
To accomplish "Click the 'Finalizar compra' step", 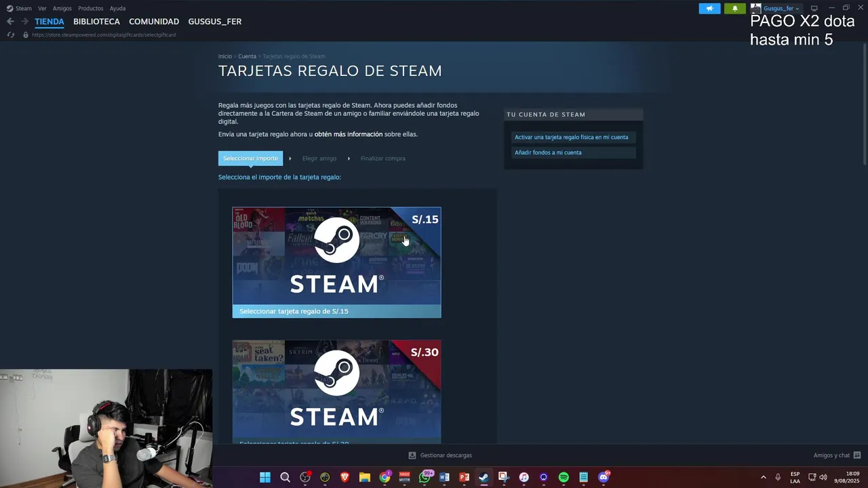I will click(x=383, y=159).
